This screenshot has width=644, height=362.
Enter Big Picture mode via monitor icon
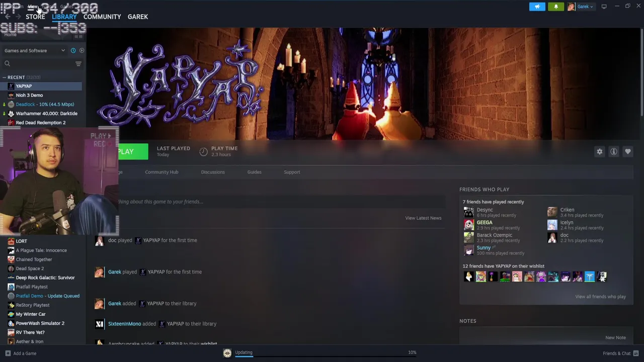(x=604, y=7)
